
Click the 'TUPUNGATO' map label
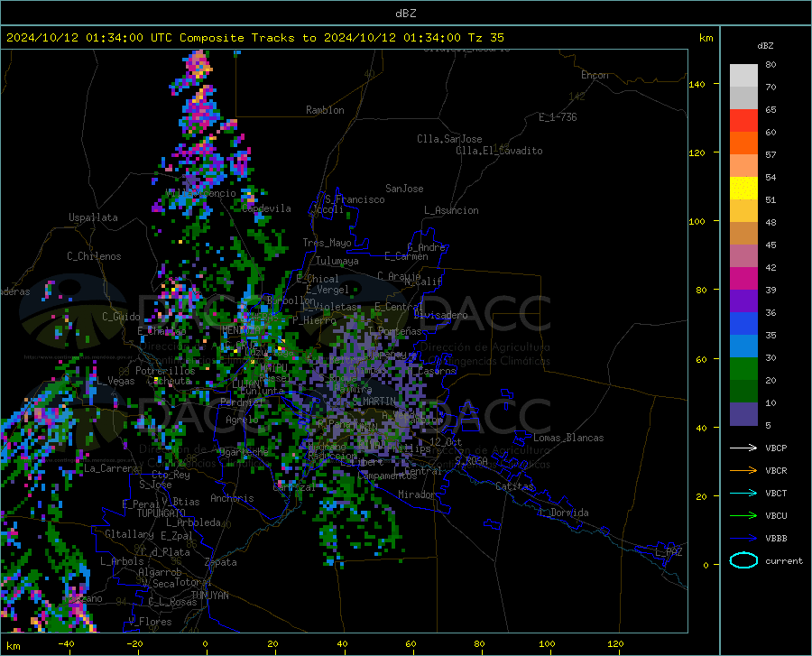coord(161,513)
